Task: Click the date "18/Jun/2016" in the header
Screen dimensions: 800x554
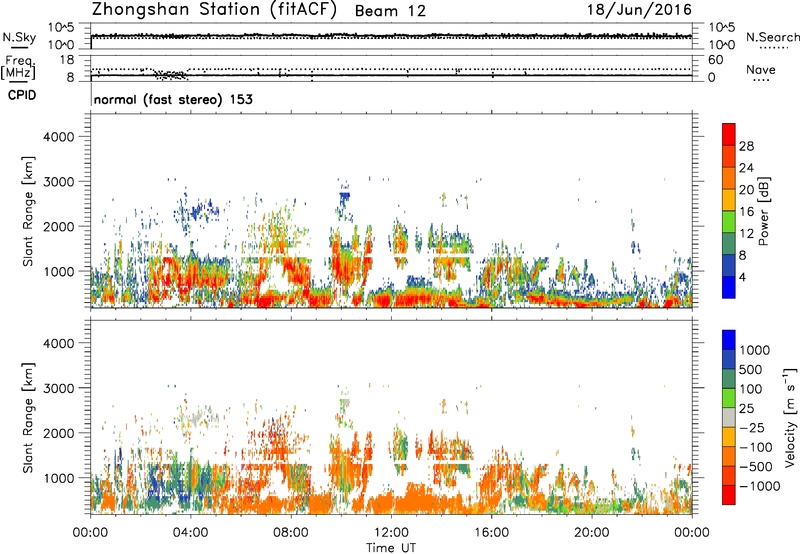Action: click(x=639, y=10)
